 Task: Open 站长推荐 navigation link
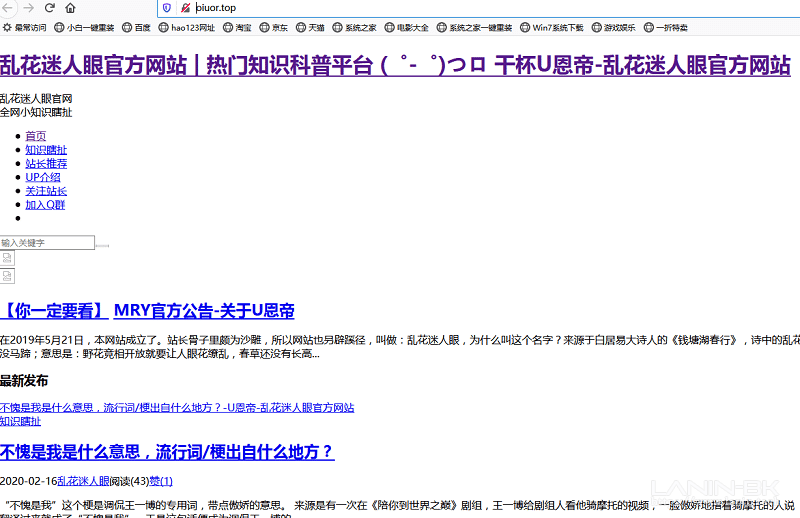click(46, 163)
